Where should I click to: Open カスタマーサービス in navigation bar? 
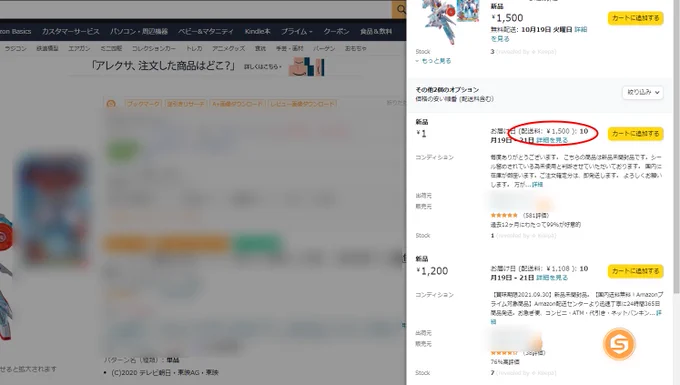71,31
